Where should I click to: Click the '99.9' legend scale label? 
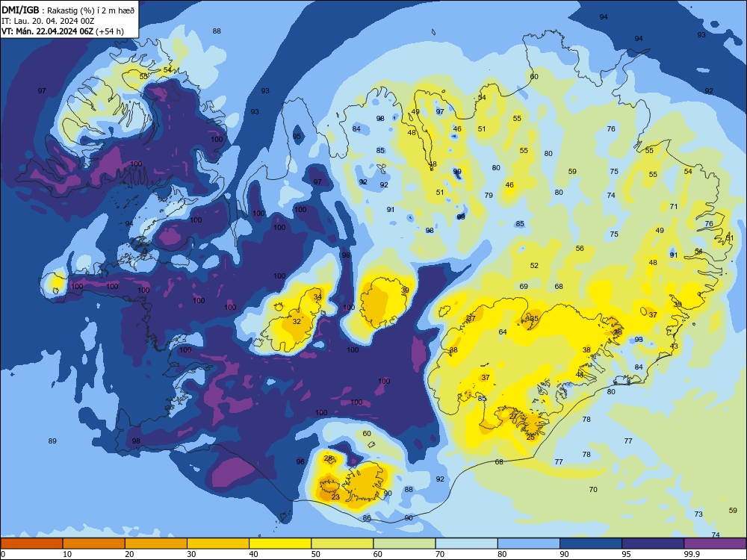691,554
